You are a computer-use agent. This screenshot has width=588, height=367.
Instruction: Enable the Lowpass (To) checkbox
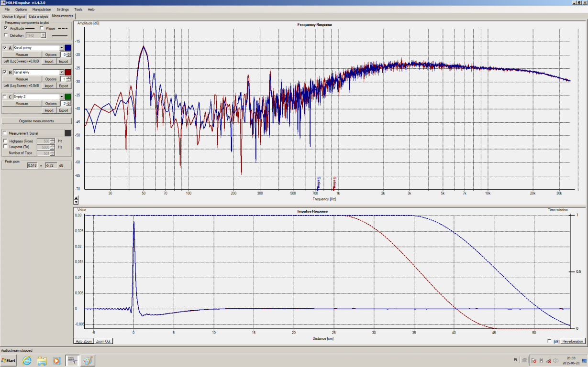click(x=5, y=147)
